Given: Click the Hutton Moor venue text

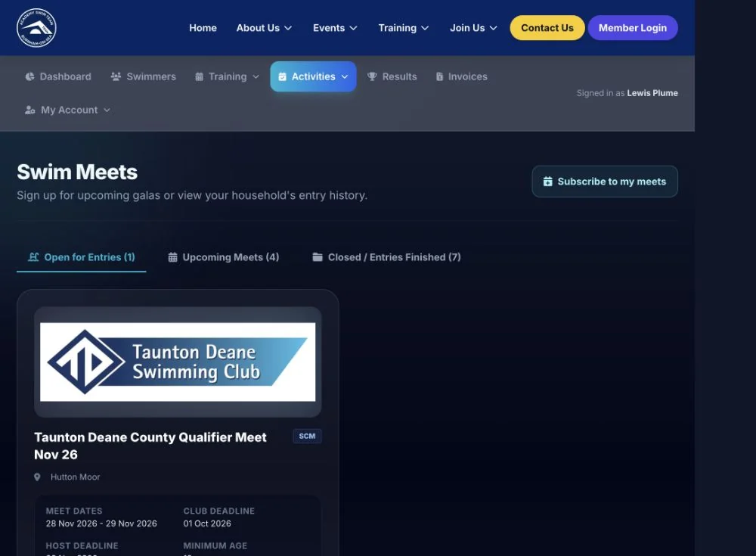Looking at the screenshot, I should [x=75, y=477].
